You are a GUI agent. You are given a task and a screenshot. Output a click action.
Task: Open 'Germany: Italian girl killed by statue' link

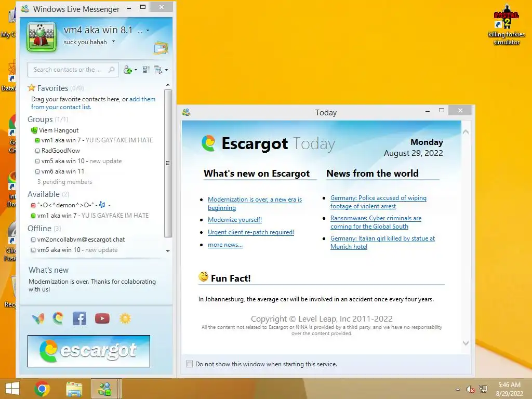tap(382, 243)
